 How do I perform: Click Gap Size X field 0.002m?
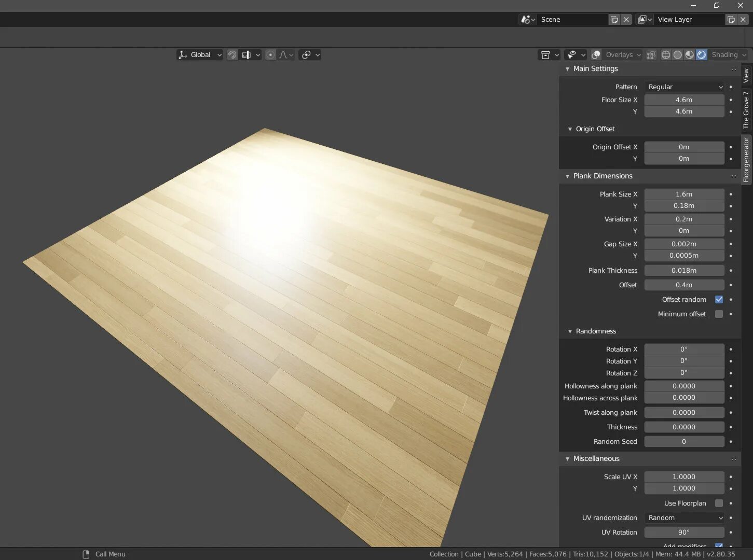point(684,244)
